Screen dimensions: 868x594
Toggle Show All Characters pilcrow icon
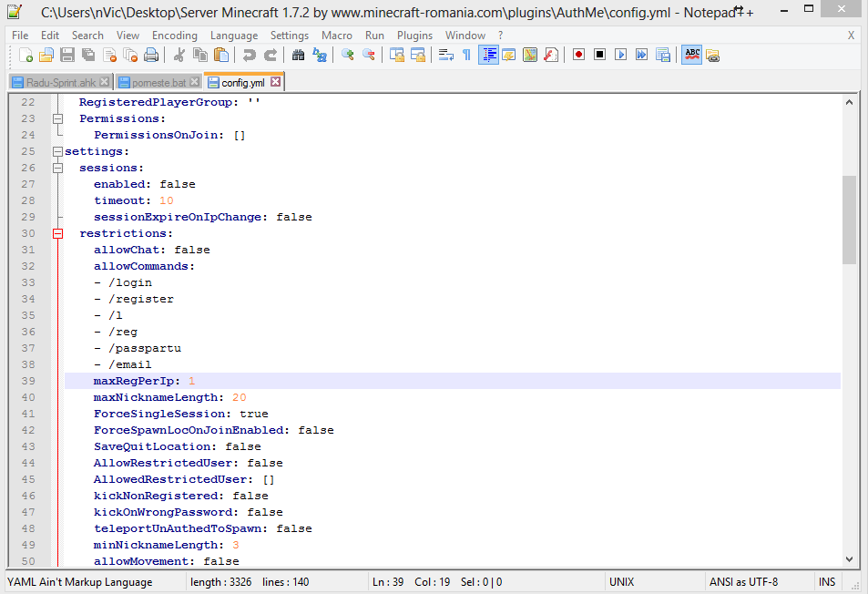tap(466, 55)
